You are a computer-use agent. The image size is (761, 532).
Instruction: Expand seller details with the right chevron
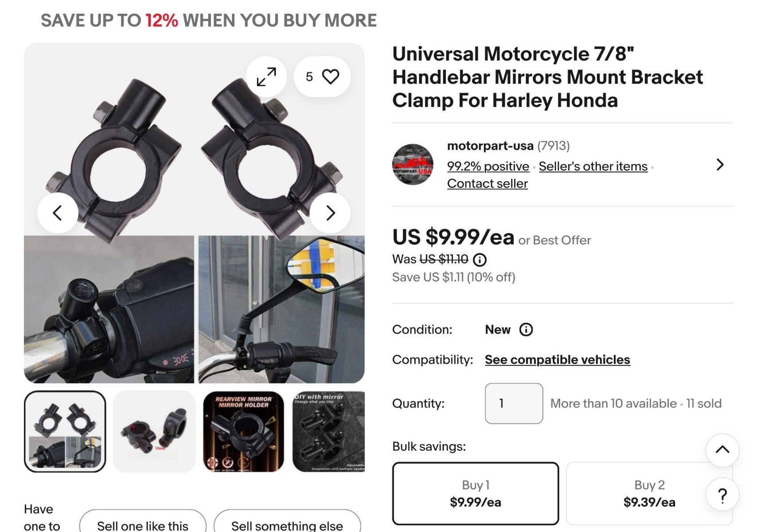[720, 165]
